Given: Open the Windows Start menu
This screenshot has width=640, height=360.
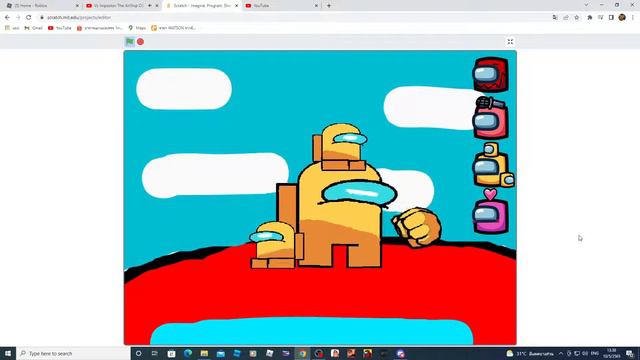Looking at the screenshot, I should tap(8, 353).
